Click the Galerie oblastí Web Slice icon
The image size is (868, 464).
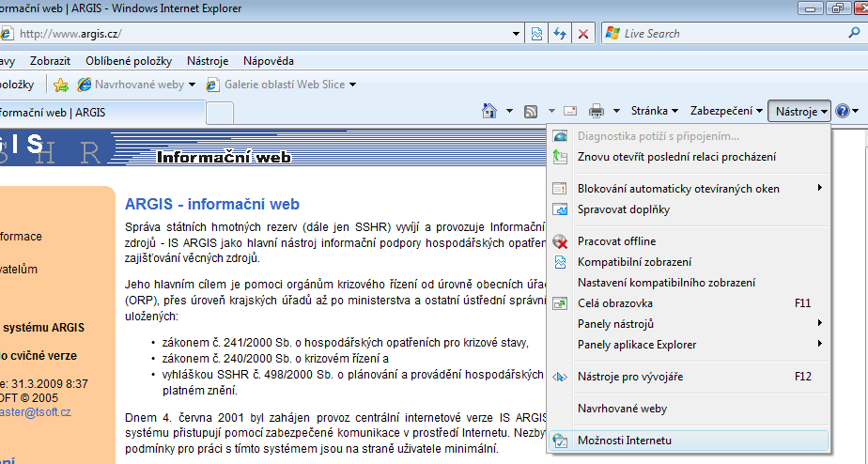212,85
